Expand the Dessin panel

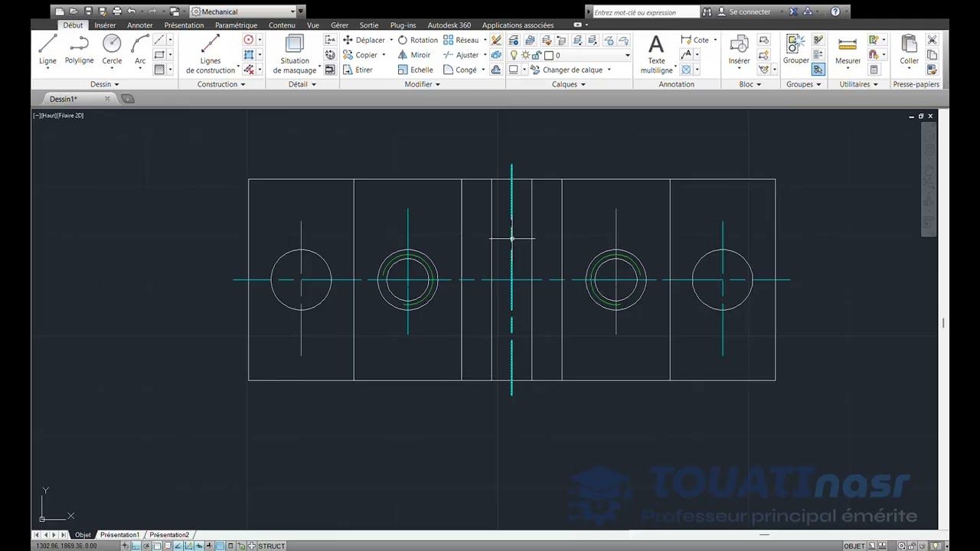coord(105,84)
